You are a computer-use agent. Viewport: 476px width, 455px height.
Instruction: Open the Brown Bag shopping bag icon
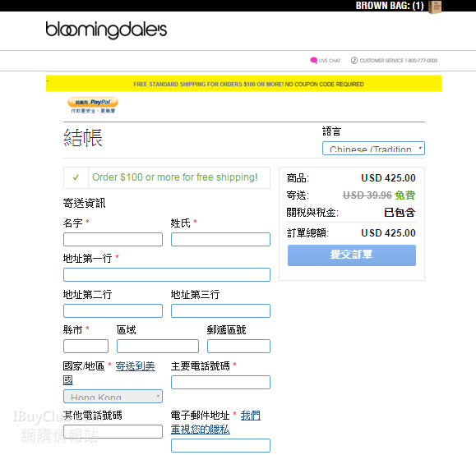click(x=434, y=7)
